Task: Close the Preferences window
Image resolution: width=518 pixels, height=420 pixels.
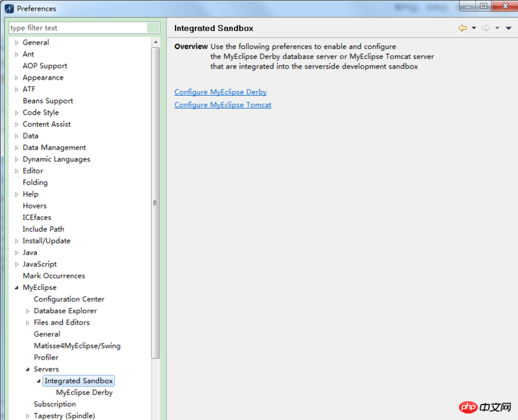Action: 505,6
